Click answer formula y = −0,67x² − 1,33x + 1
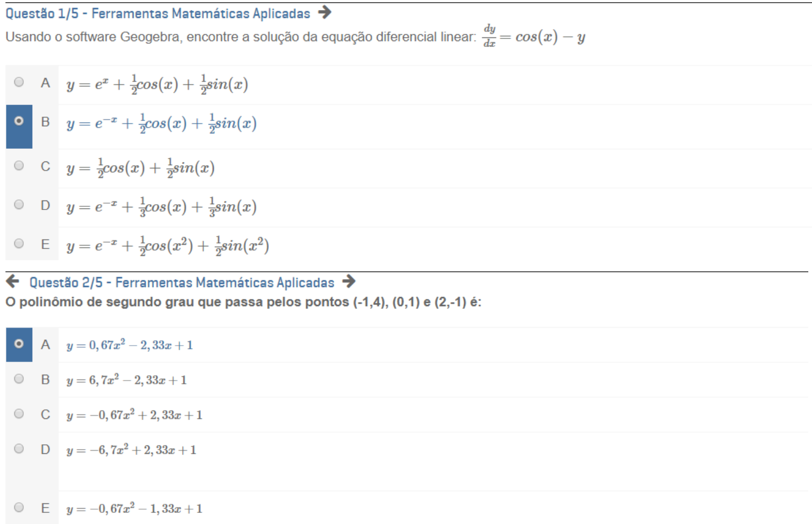 click(134, 509)
